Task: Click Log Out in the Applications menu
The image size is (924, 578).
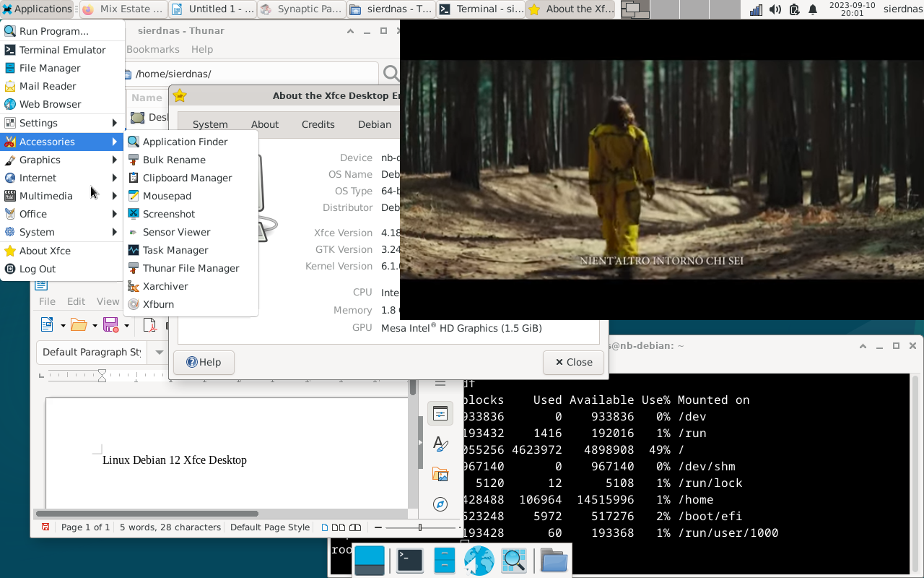Action: [x=63, y=269]
